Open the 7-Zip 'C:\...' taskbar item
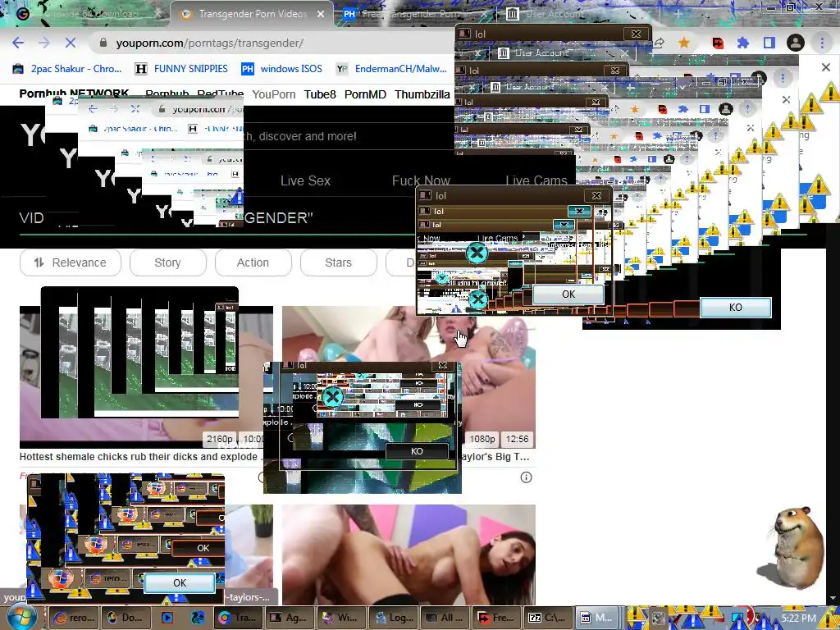This screenshot has height=630, width=840. coord(547,618)
